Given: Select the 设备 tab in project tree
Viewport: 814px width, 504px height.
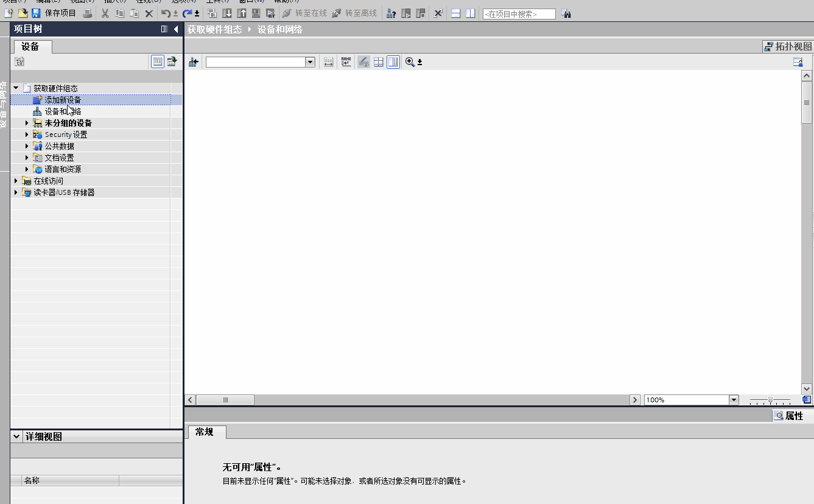Looking at the screenshot, I should pos(33,47).
